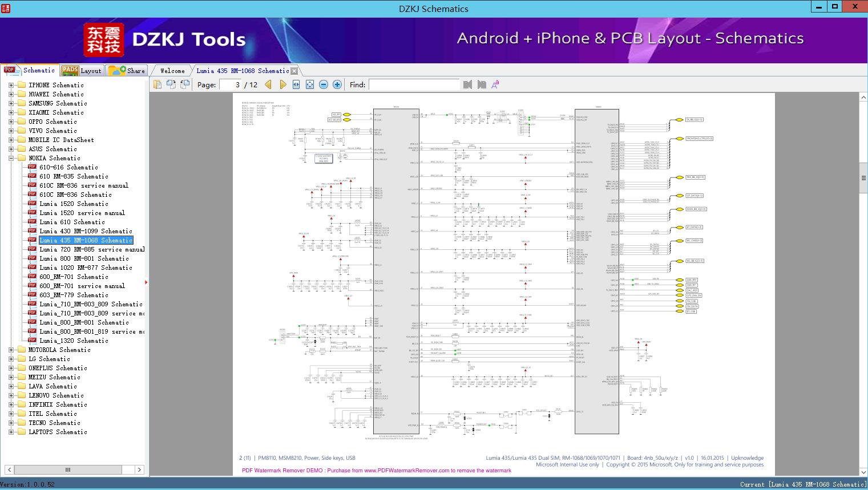Select the ONEPLUS Schematic folder
The image size is (868, 490).
click(x=58, y=368)
